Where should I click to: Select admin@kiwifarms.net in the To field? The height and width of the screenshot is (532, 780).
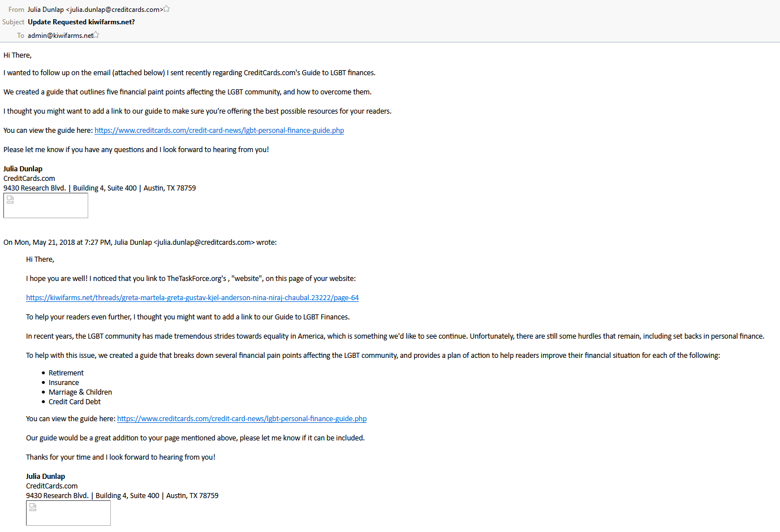click(x=61, y=36)
